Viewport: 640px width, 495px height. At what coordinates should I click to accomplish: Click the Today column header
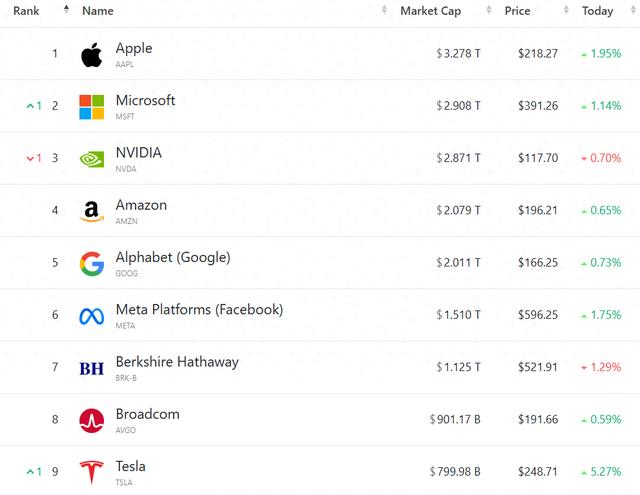click(598, 11)
